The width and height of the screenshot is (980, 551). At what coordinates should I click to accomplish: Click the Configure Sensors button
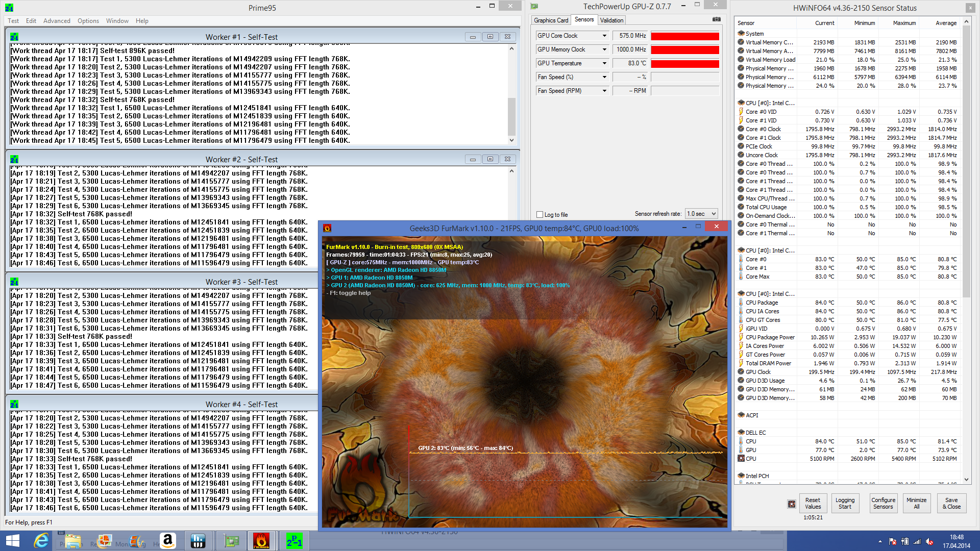(x=883, y=503)
